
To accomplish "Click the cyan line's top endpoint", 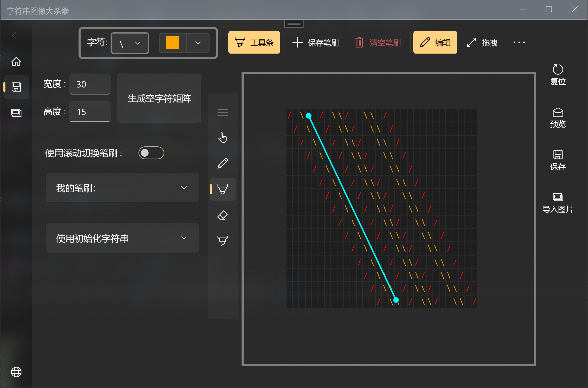I will point(309,116).
